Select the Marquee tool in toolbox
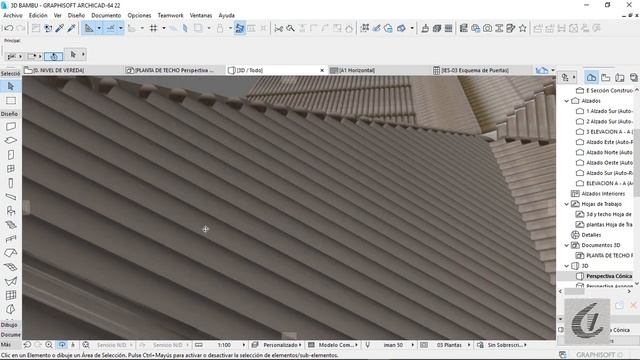640x360 pixels. (11, 100)
